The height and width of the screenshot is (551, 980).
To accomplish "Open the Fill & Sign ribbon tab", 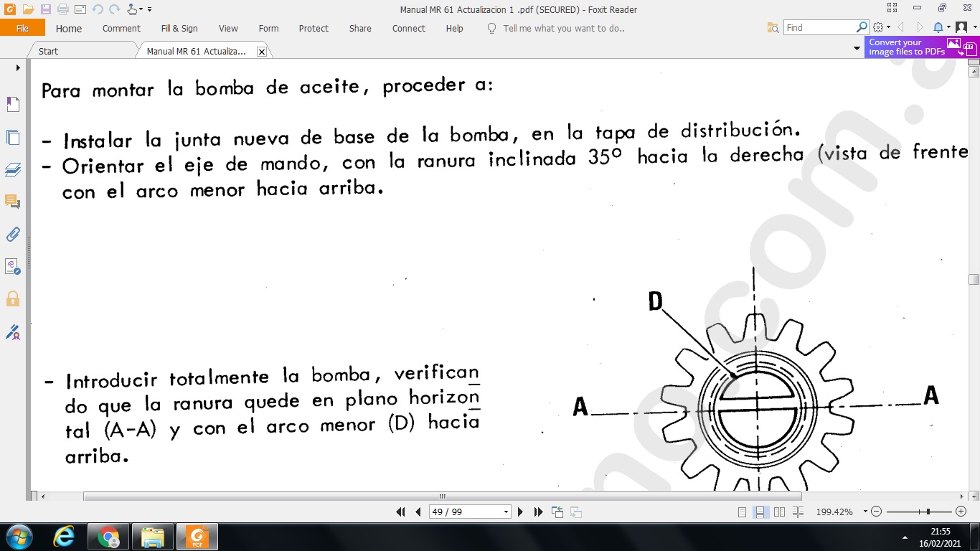I will pyautogui.click(x=179, y=28).
